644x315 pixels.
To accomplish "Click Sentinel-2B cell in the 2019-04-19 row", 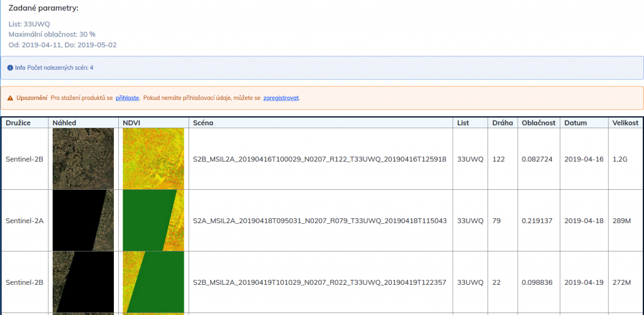I will [x=25, y=282].
